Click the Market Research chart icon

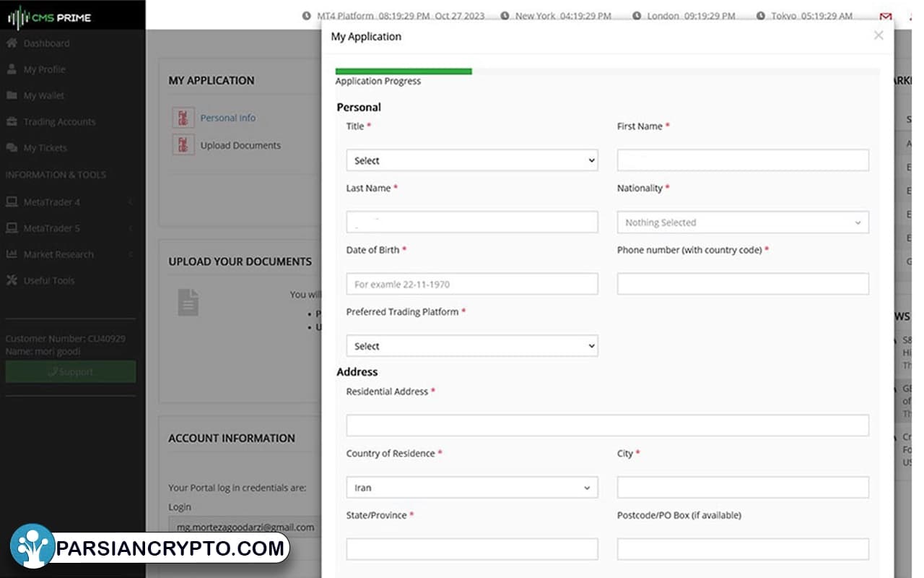pos(12,254)
